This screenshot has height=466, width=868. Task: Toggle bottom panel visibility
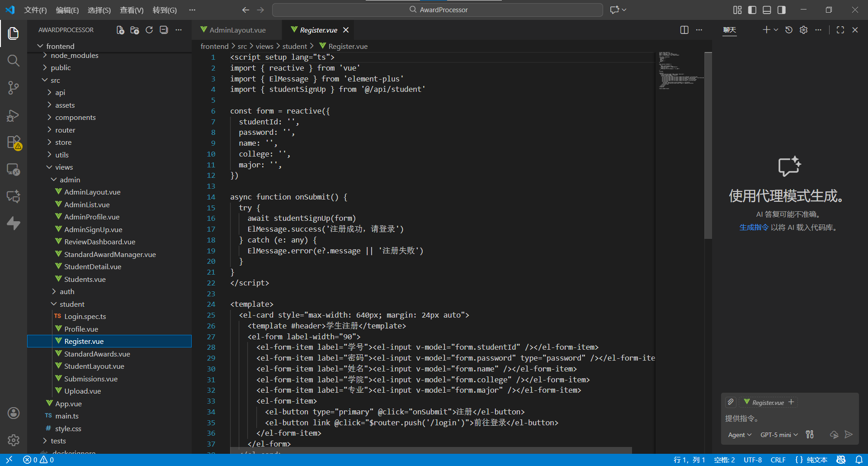point(767,10)
